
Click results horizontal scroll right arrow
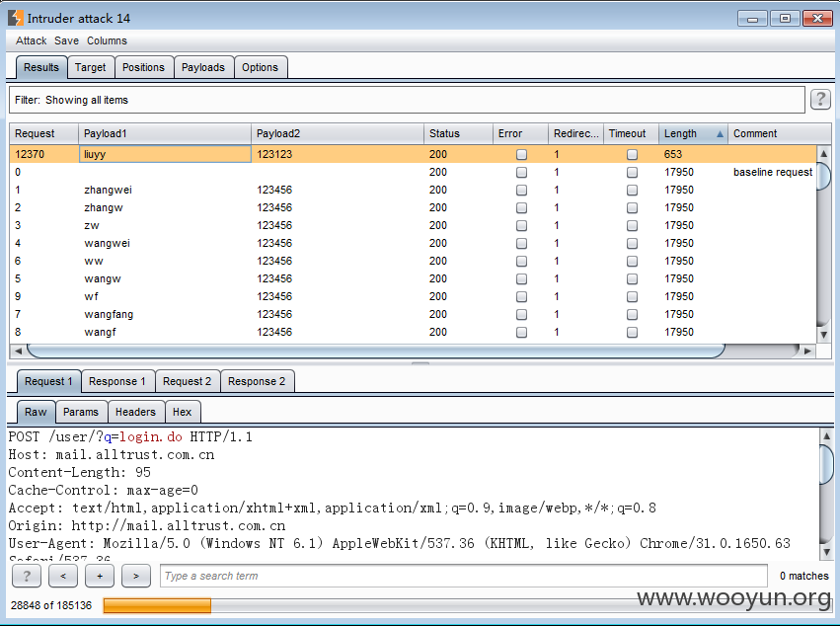(807, 352)
